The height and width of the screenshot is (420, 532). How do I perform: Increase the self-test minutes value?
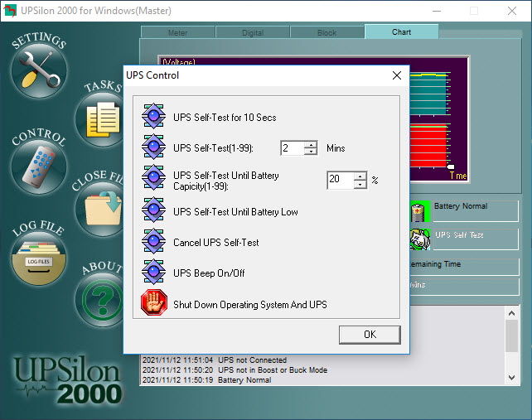tap(311, 145)
